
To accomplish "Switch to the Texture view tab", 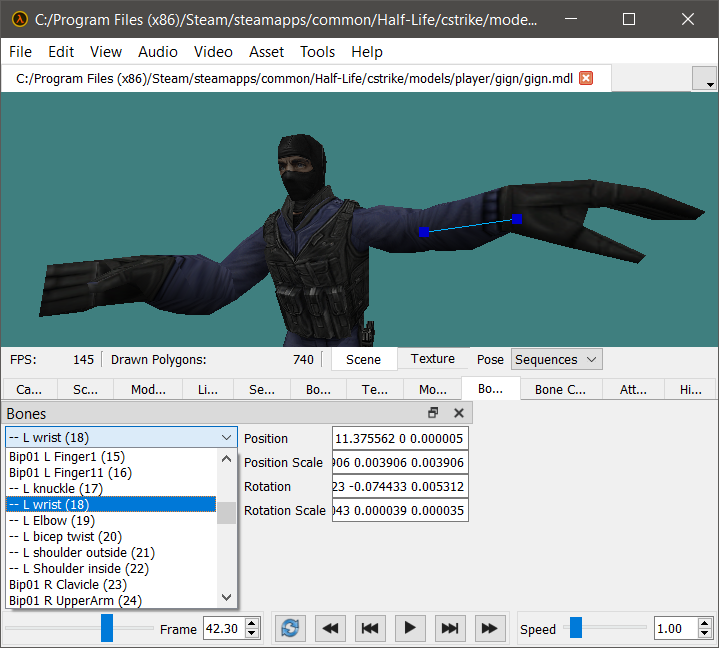I will tap(432, 359).
